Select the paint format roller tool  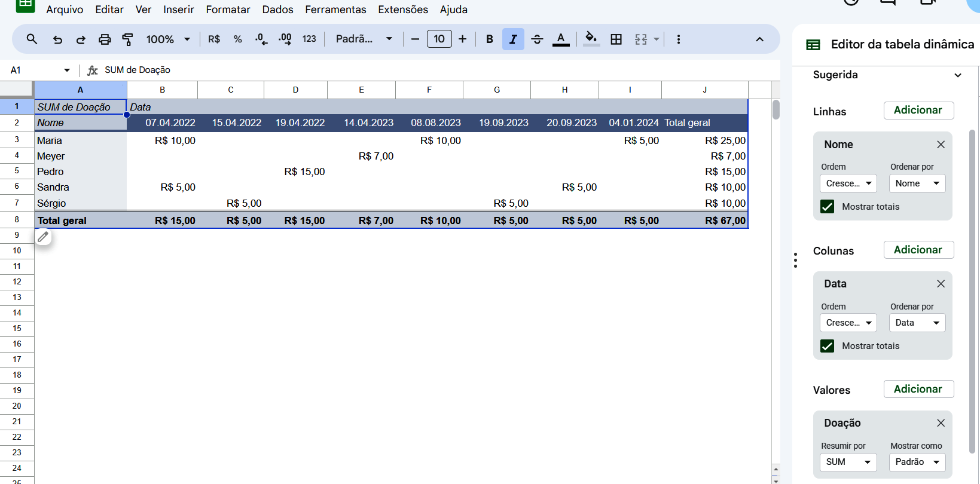click(x=127, y=39)
